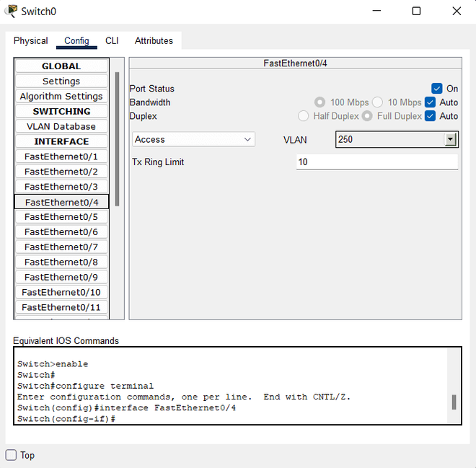Screen dimensions: 476x468
Task: Open Algorithm Settings in the sidebar
Action: coord(61,96)
